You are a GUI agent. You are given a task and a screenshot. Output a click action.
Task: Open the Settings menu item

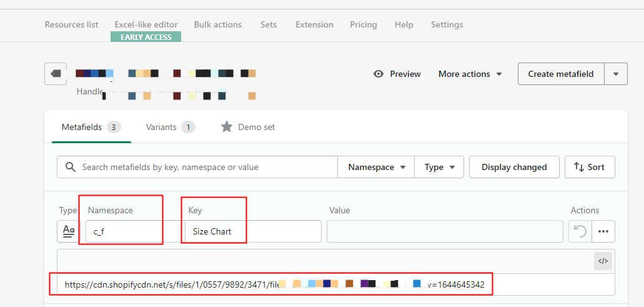[x=447, y=24]
